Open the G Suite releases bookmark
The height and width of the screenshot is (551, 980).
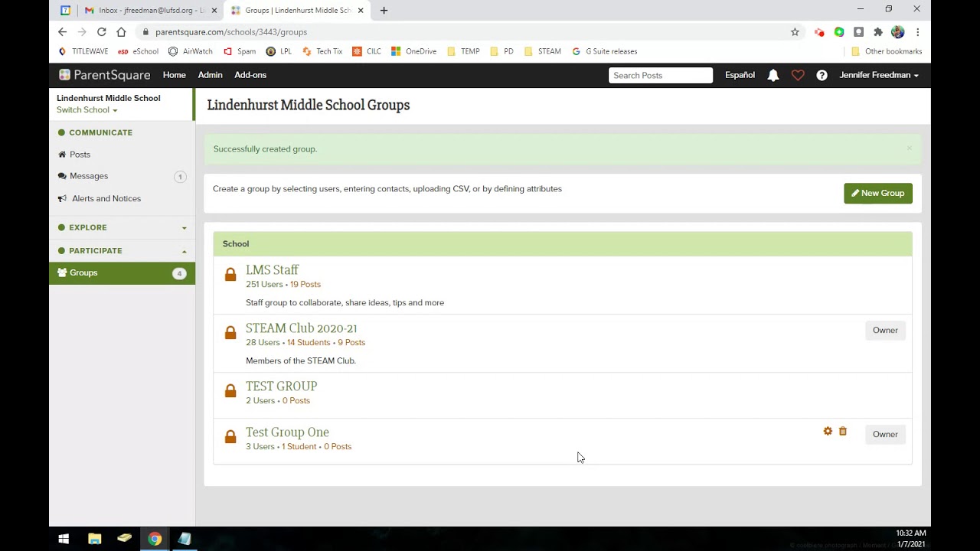[x=605, y=51]
